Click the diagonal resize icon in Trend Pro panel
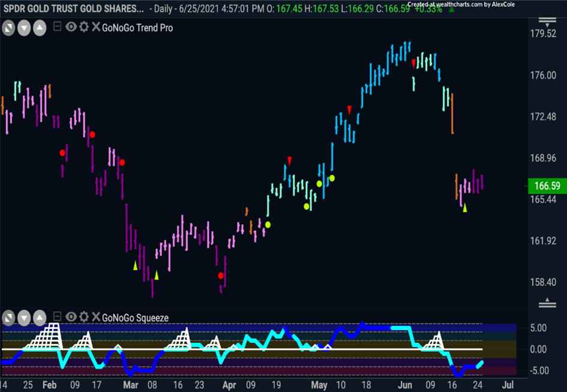 (x=8, y=28)
